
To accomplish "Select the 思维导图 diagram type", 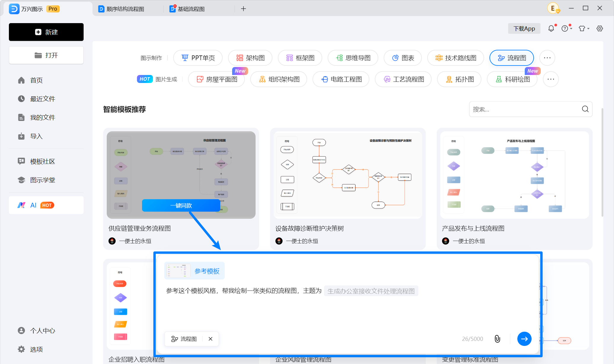I will (x=353, y=58).
